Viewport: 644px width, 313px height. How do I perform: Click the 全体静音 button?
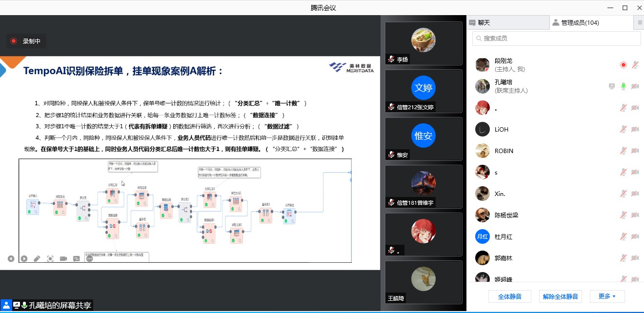click(x=509, y=296)
